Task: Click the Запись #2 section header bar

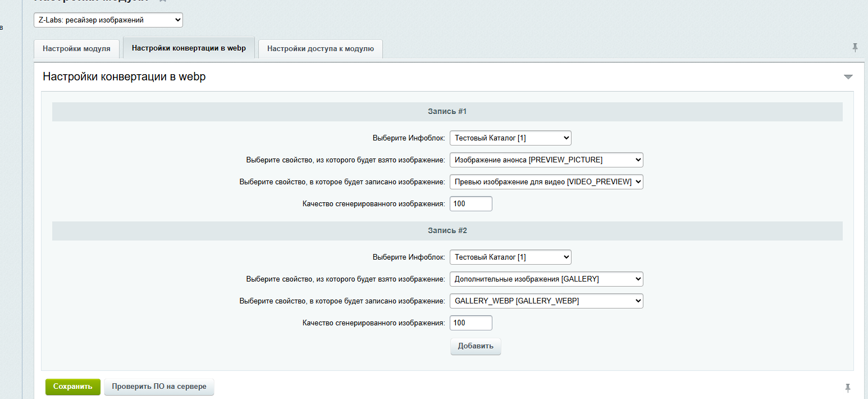Action: pos(447,231)
